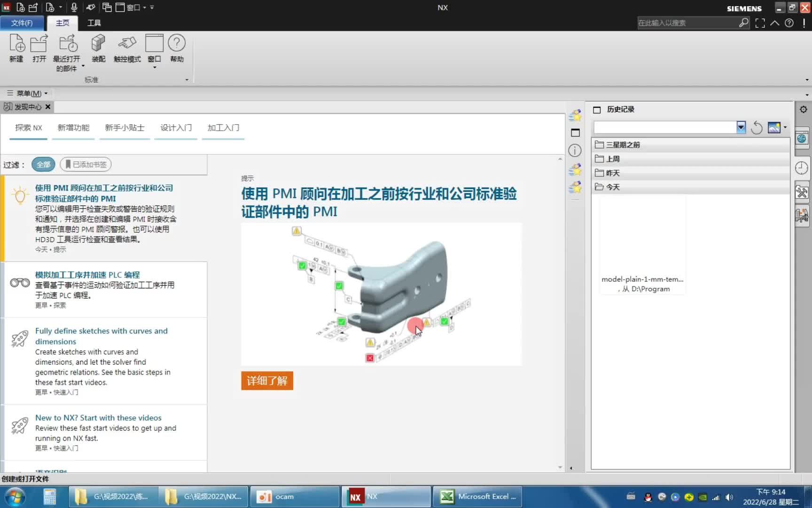Screen dimensions: 812x508
Task: Click the question mark help icon at top right
Action: click(x=789, y=23)
